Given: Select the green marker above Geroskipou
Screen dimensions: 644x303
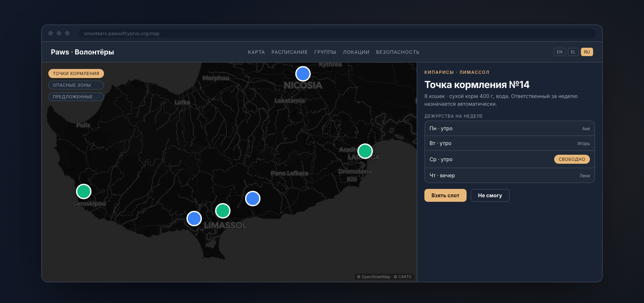Looking at the screenshot, I should pyautogui.click(x=84, y=191).
